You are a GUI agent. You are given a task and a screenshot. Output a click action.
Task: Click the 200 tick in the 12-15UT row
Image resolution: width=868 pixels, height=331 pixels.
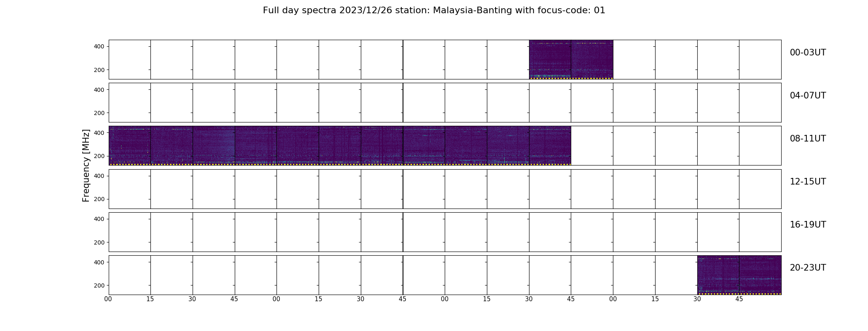coord(99,199)
